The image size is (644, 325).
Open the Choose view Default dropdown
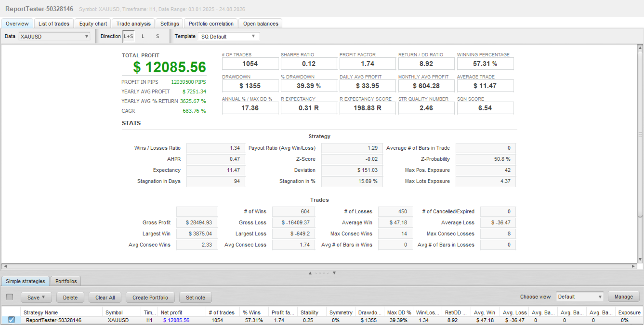coord(580,297)
